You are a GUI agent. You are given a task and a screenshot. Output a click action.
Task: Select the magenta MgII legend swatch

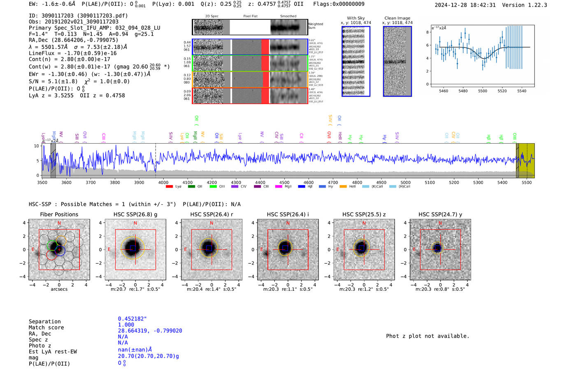coord(279,187)
